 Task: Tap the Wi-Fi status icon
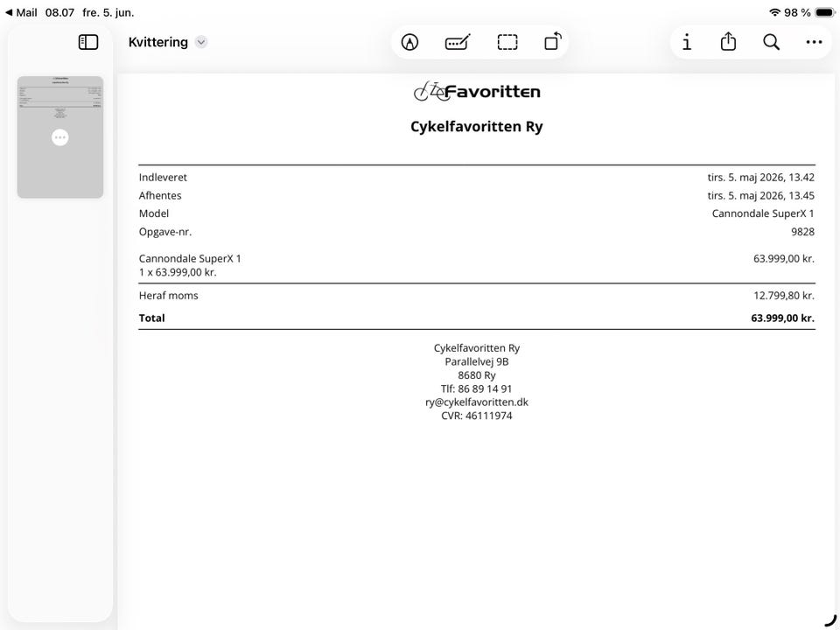[774, 12]
